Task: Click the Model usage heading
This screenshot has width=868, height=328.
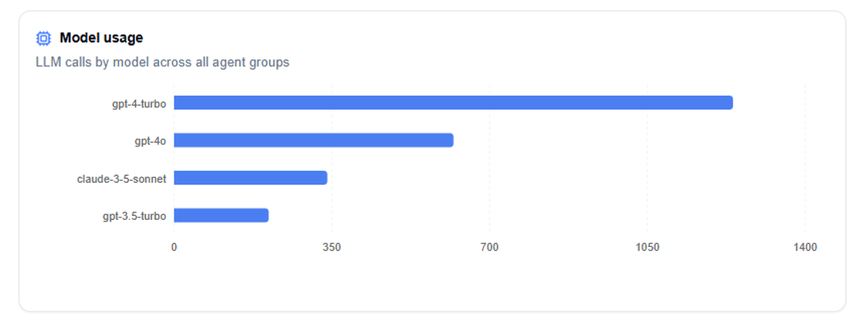Action: pos(101,38)
